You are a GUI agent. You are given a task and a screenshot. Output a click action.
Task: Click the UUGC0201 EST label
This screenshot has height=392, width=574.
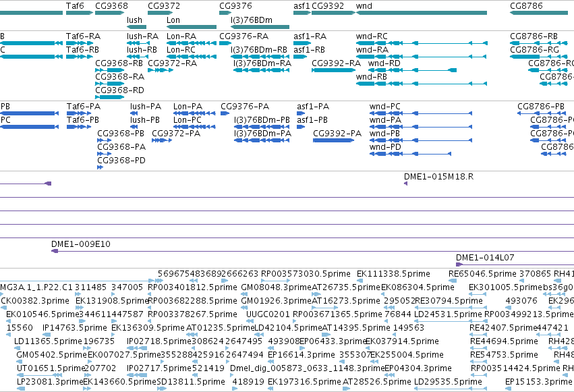pyautogui.click(x=268, y=314)
